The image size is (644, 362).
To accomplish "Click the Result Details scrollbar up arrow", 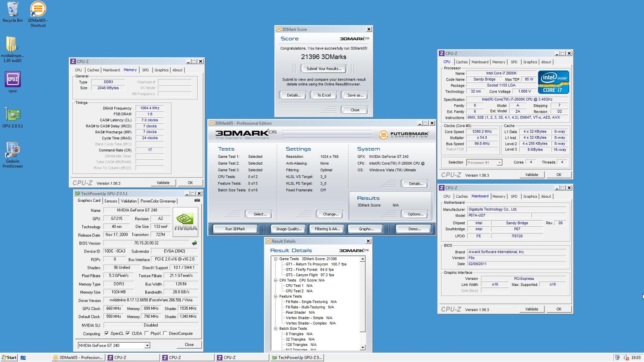I will (x=363, y=259).
